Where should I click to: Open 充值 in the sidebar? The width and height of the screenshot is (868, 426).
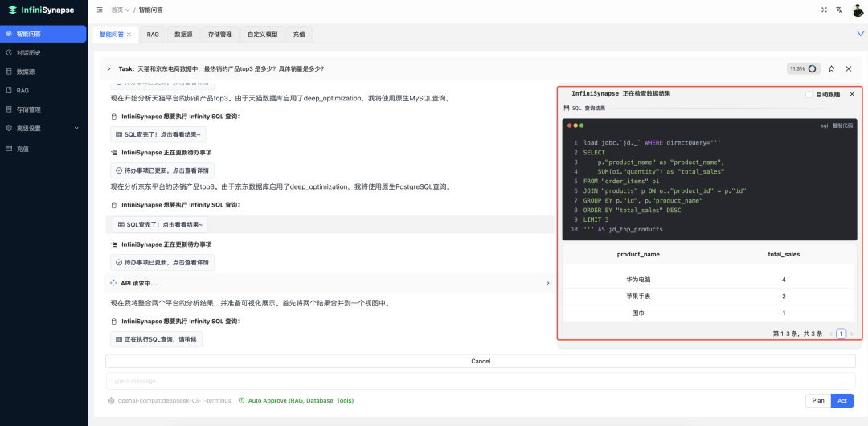tap(43, 149)
